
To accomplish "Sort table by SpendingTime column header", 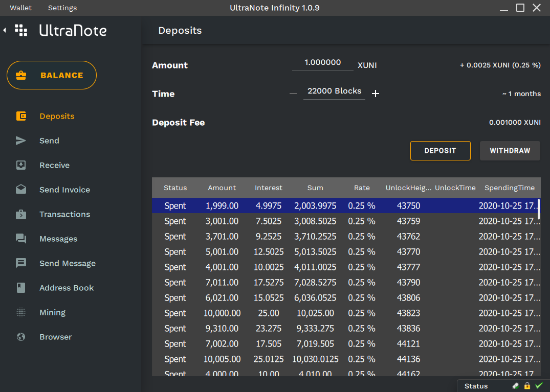I will pyautogui.click(x=509, y=188).
